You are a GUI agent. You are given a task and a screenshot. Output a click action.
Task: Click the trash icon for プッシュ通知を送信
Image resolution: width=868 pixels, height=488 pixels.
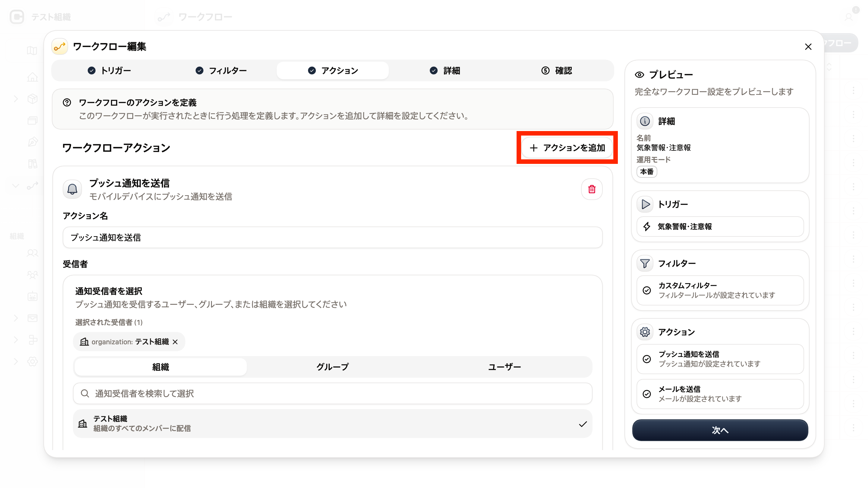[592, 189]
